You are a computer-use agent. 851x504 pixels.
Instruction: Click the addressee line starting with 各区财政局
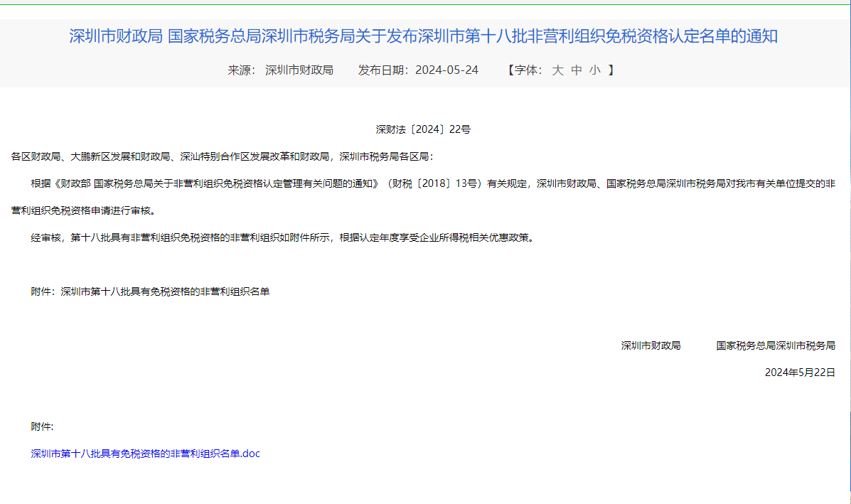point(223,156)
